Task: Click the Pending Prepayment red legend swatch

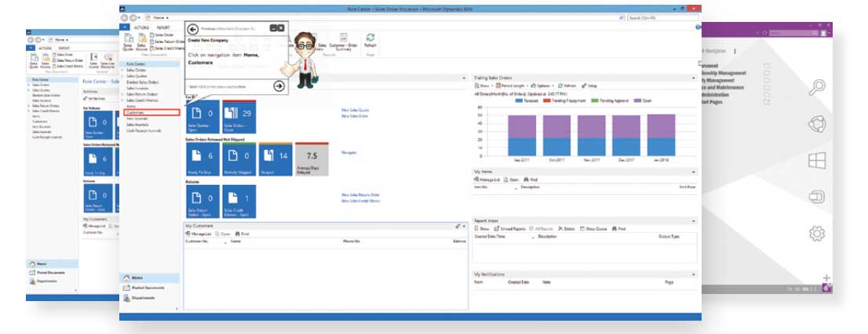Action: [548, 101]
